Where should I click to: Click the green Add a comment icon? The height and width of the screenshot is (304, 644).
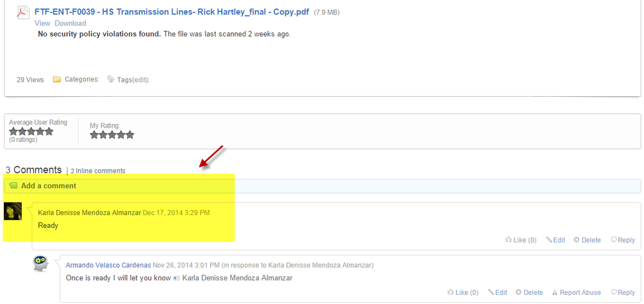coord(13,185)
